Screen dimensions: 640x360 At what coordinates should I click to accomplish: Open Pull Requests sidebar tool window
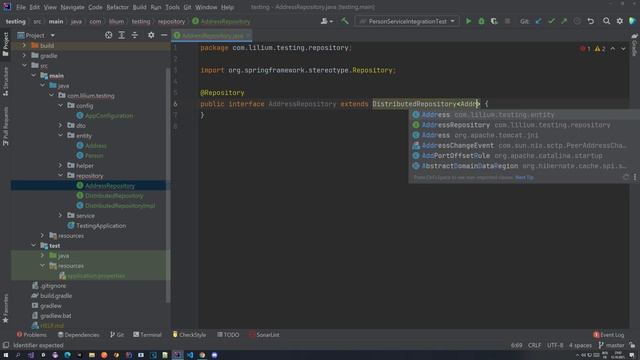pos(5,127)
